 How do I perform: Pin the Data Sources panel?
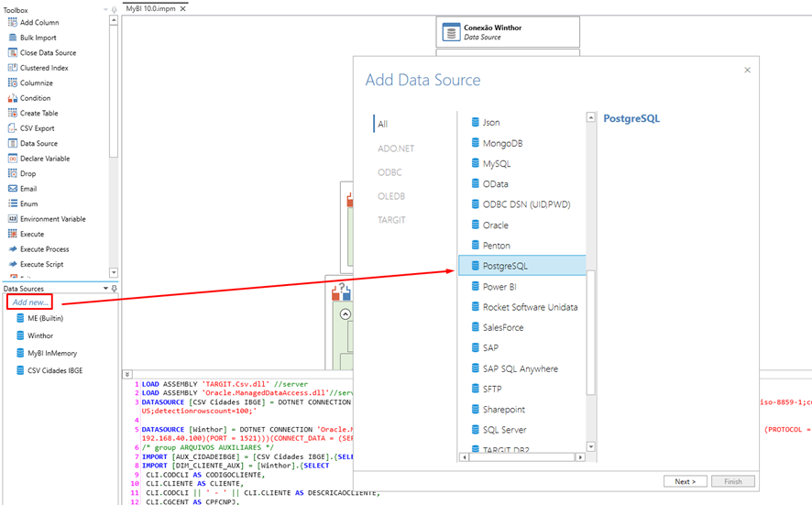[114, 288]
